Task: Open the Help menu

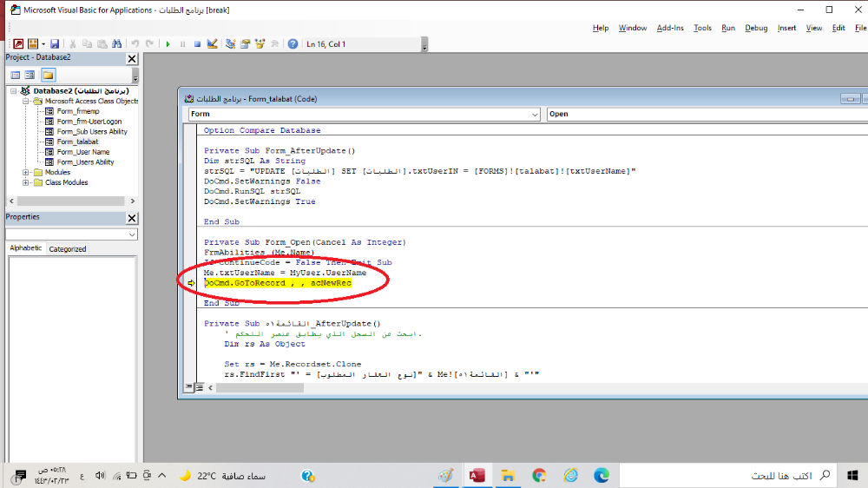Action: point(601,28)
